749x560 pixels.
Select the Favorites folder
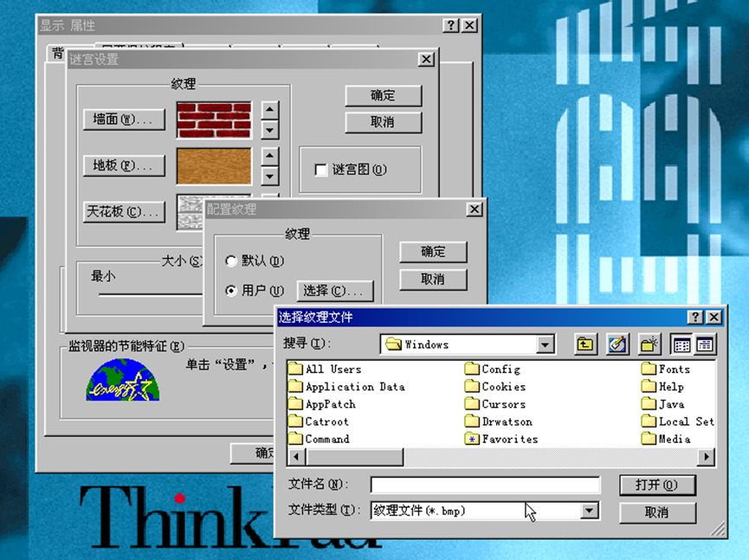coord(501,439)
